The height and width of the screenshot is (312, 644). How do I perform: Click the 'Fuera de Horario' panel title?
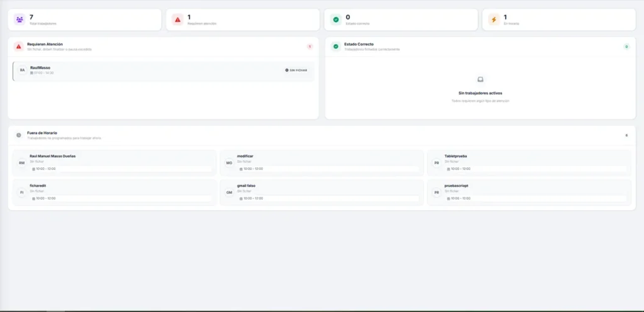tap(42, 133)
